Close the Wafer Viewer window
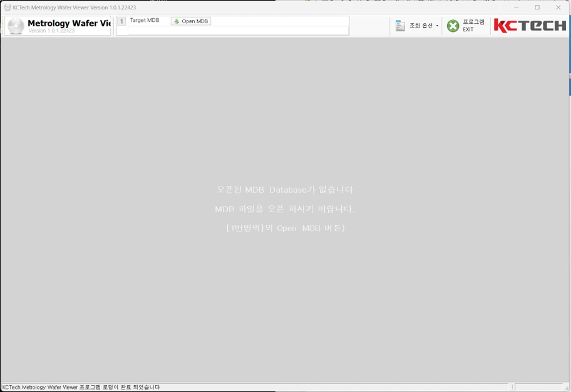The width and height of the screenshot is (571, 392). click(x=558, y=8)
